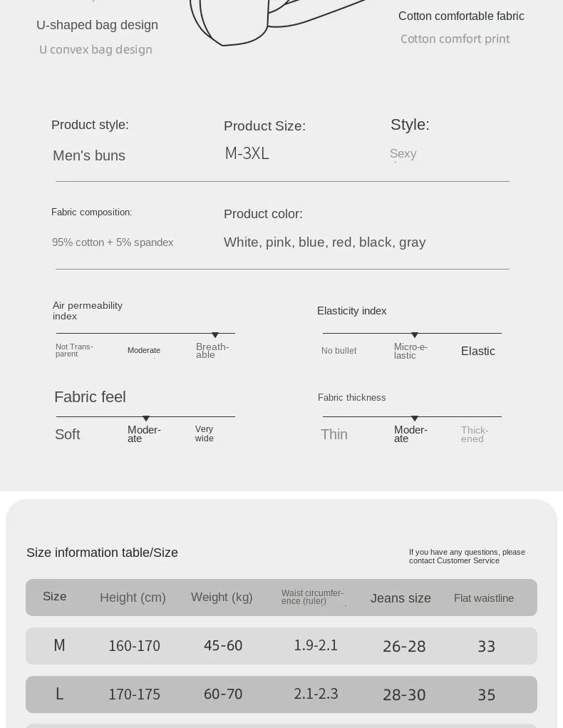Image resolution: width=563 pixels, height=728 pixels.
Task: Click the "Height (cm)" column header
Action: (133, 598)
